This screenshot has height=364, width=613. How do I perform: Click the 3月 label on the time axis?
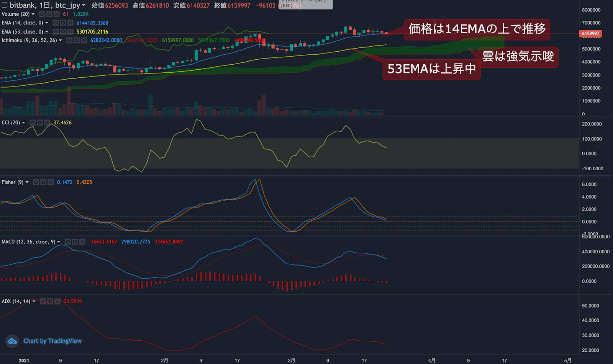tap(291, 360)
